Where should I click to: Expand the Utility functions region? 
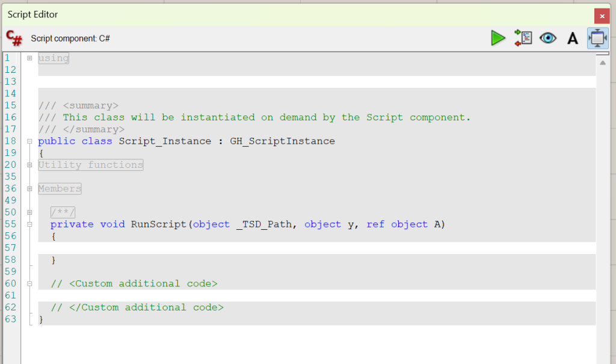pos(29,165)
